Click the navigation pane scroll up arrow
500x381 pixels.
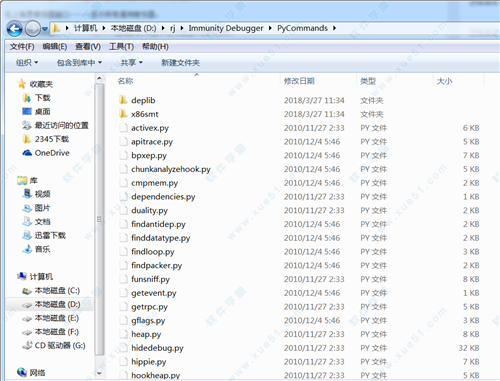click(99, 79)
